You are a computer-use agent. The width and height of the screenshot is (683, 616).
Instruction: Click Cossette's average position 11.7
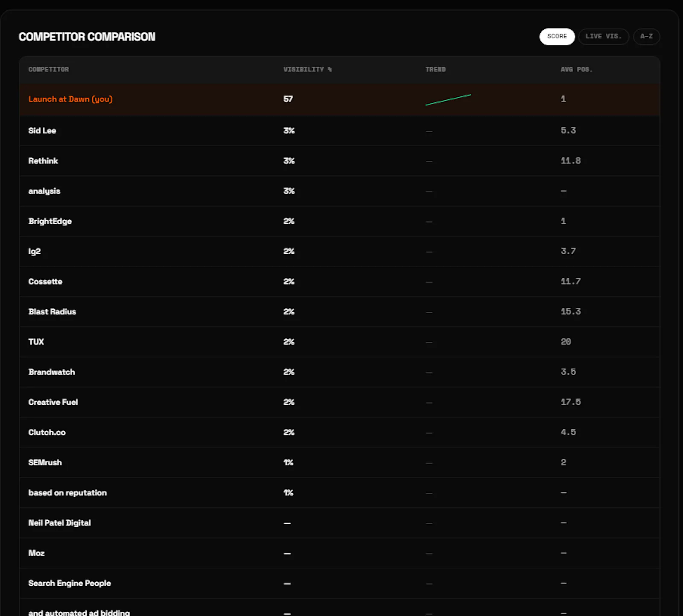[571, 282]
